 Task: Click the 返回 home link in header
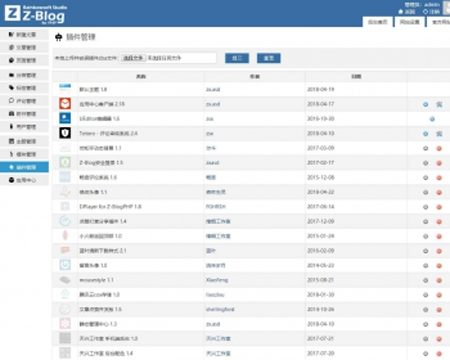point(407,12)
